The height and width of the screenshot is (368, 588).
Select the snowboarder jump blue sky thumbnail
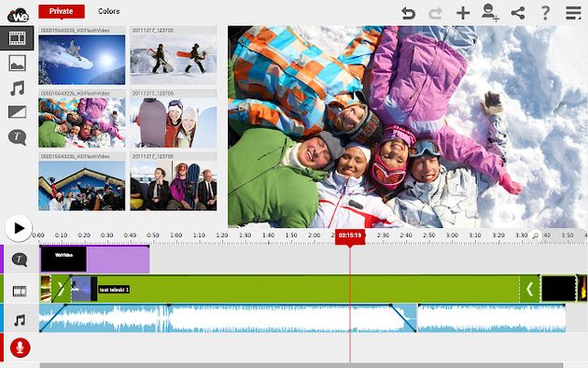(x=82, y=59)
